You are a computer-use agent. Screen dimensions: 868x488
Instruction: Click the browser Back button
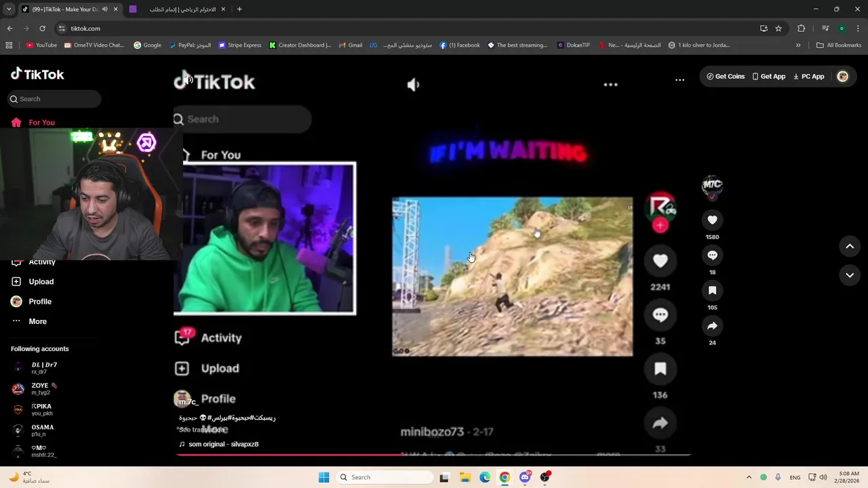click(x=9, y=28)
